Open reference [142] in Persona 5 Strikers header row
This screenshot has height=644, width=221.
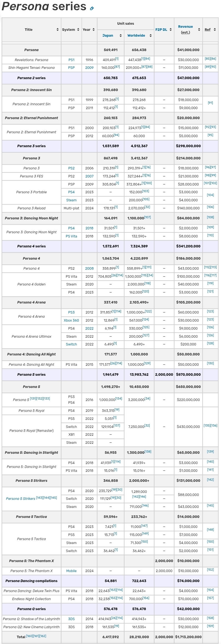tap(210, 480)
